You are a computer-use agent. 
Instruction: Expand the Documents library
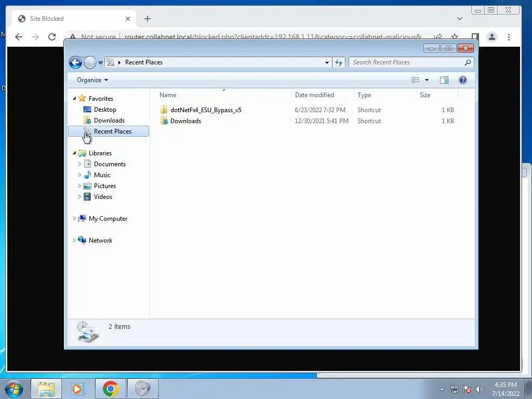pyautogui.click(x=79, y=164)
